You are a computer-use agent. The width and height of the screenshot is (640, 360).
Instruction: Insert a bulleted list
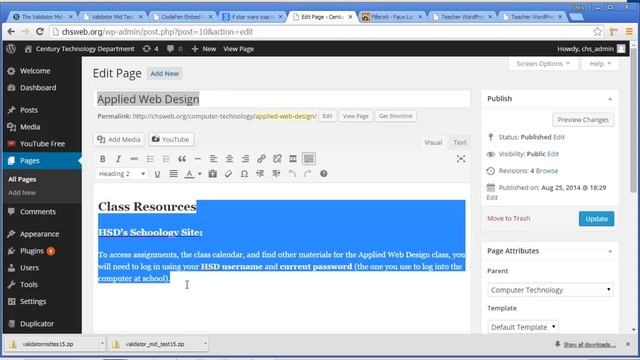click(x=150, y=159)
